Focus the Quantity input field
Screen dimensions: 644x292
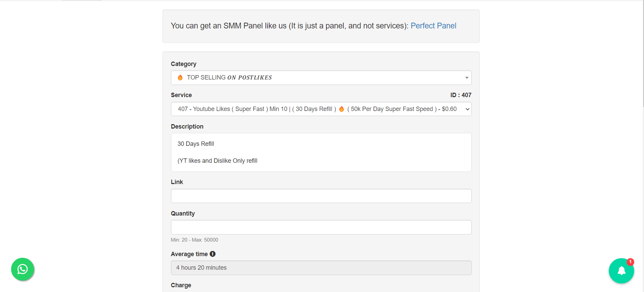coord(321,227)
